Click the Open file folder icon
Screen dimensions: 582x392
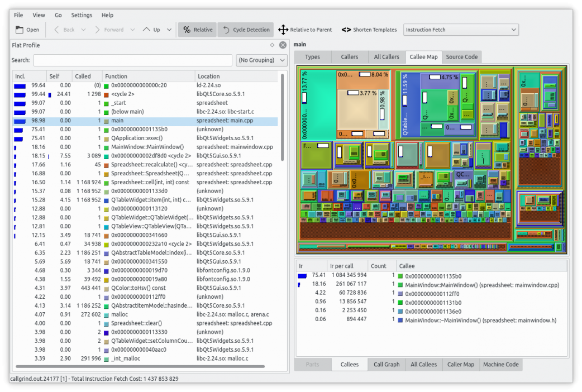click(20, 30)
